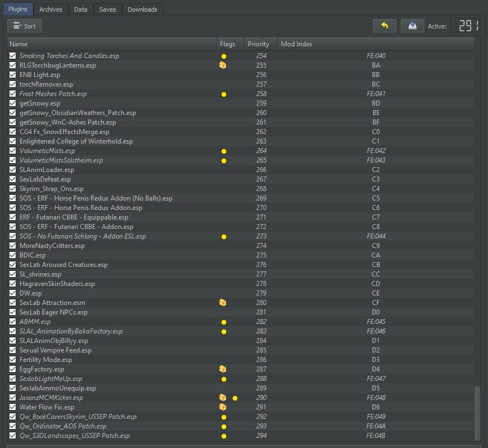
Task: Click yellow flag of Frost Meshes Patch.esp
Action: click(224, 94)
